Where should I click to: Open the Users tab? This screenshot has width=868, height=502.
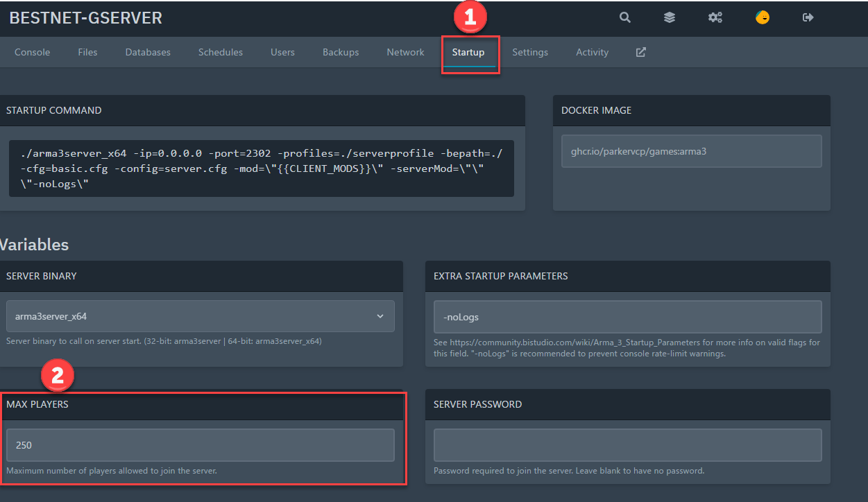tap(282, 52)
